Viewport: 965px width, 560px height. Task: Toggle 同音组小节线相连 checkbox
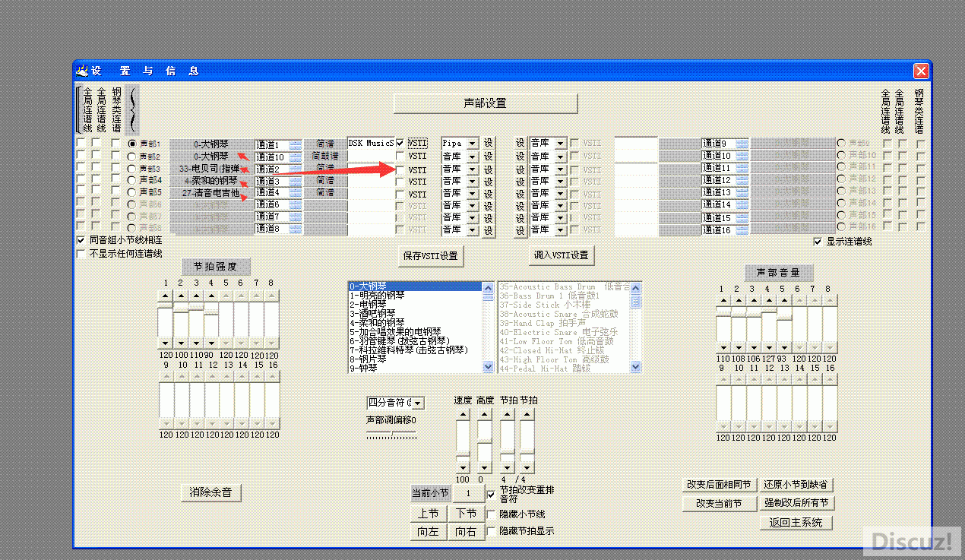(x=81, y=240)
